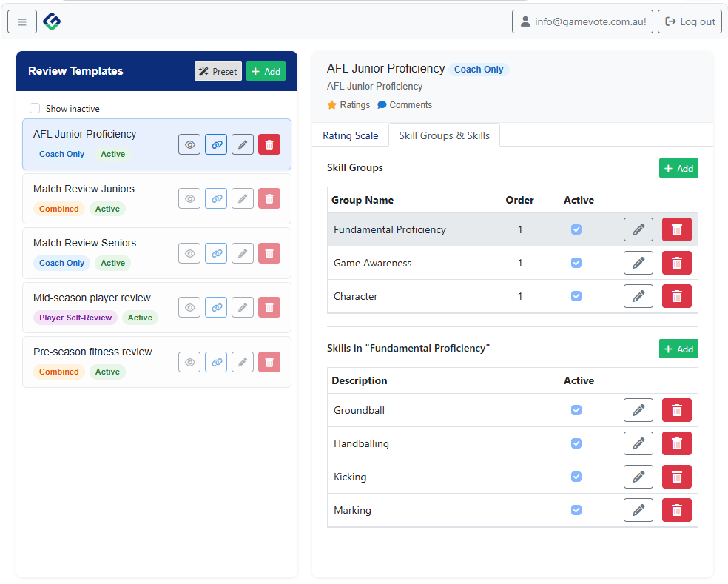
Task: Edit the Handballing skill
Action: coord(638,443)
